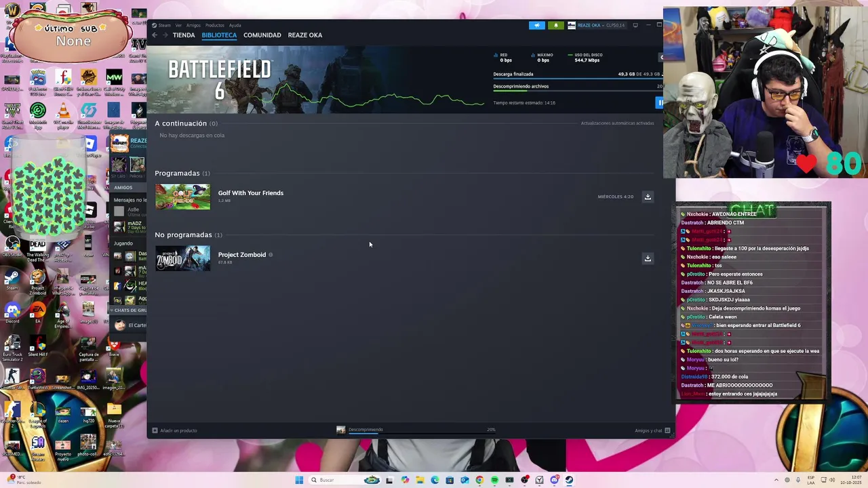Open Google Chrome from the taskbar
Image resolution: width=868 pixels, height=488 pixels.
click(479, 480)
